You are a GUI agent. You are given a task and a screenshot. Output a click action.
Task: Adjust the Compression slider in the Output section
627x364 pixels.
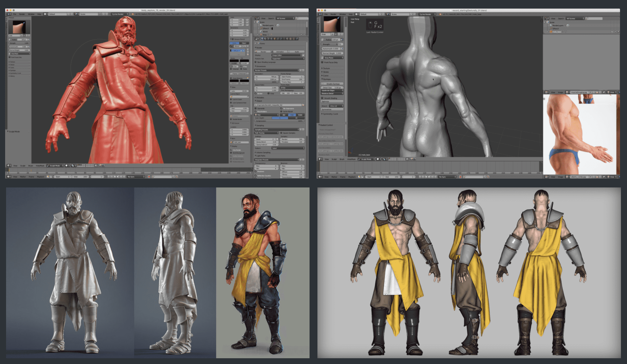tap(280, 121)
